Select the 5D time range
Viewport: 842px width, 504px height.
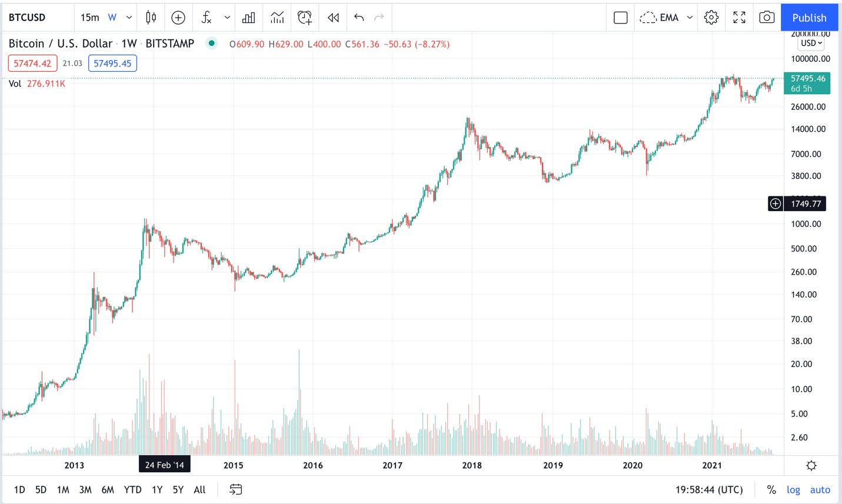tap(41, 489)
